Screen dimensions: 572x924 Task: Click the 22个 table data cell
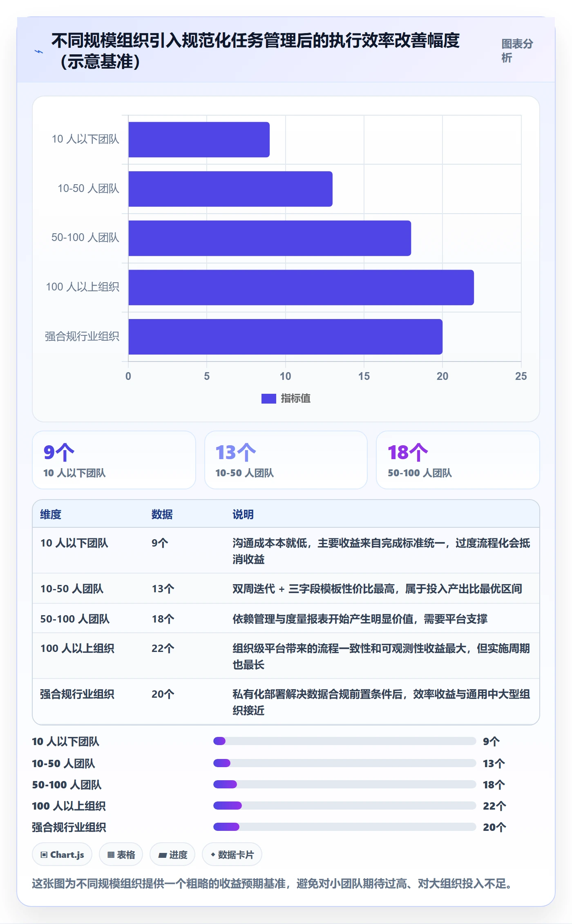pyautogui.click(x=163, y=648)
